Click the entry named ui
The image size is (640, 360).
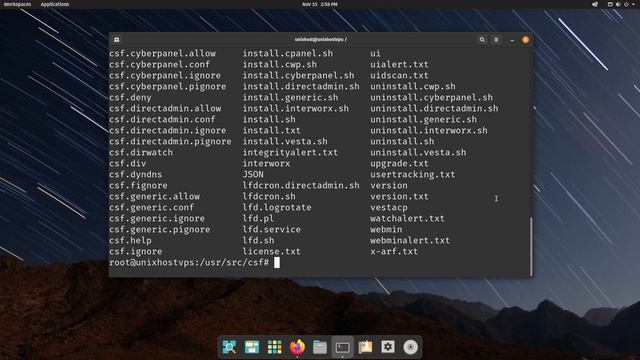(376, 53)
